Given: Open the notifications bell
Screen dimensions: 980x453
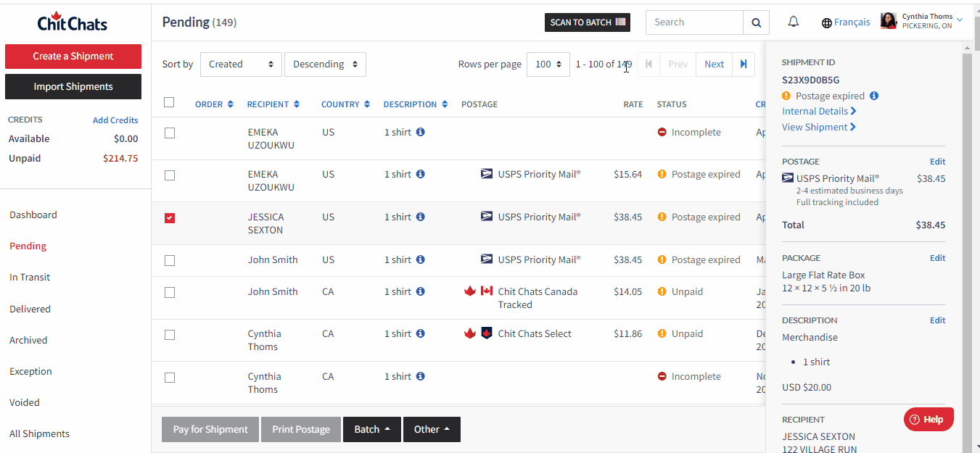Looking at the screenshot, I should (794, 22).
